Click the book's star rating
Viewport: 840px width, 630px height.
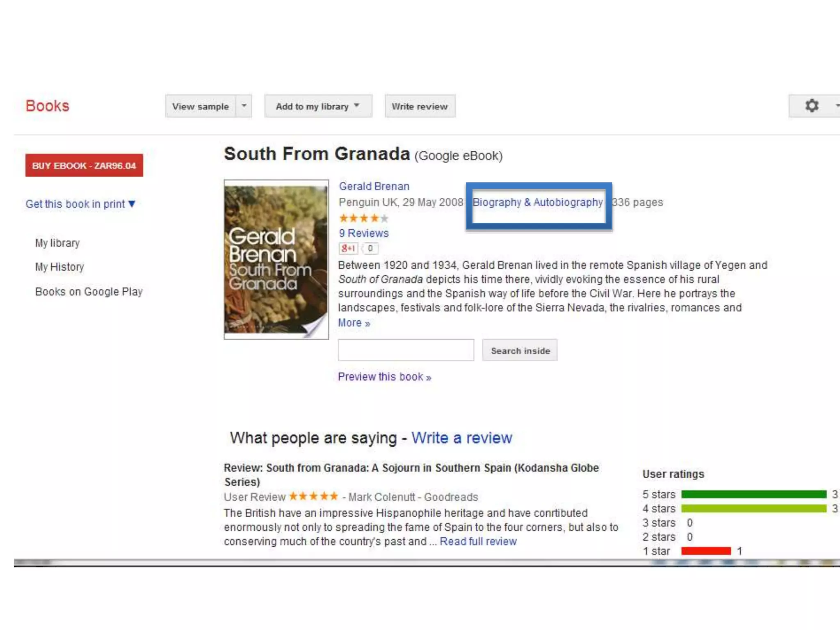(x=363, y=218)
